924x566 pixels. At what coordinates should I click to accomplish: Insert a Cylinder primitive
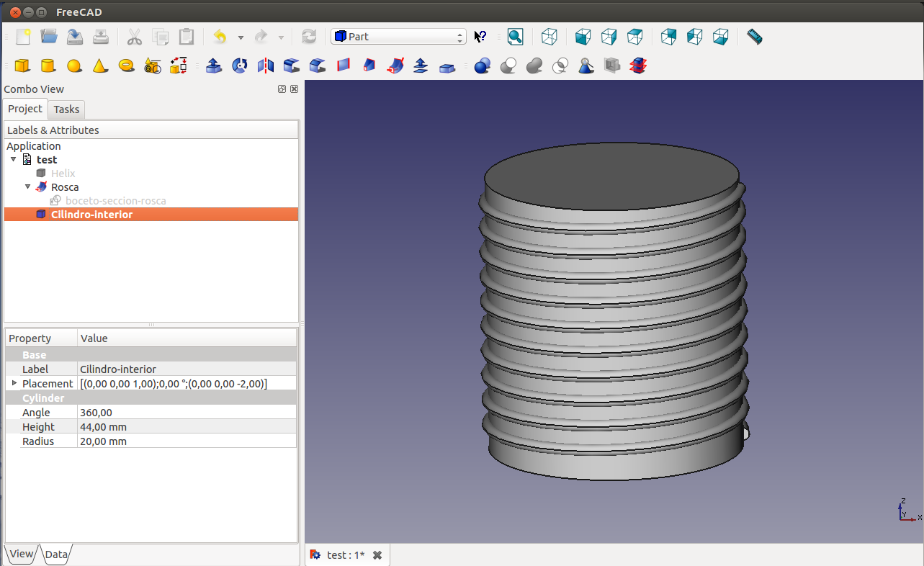pos(48,66)
